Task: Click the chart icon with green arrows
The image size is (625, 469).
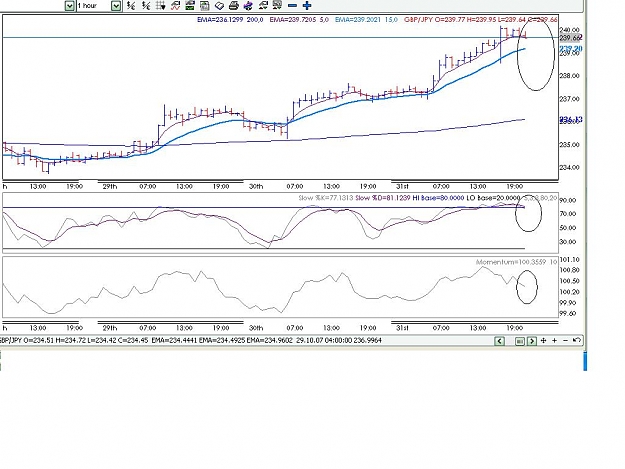Action: click(263, 6)
